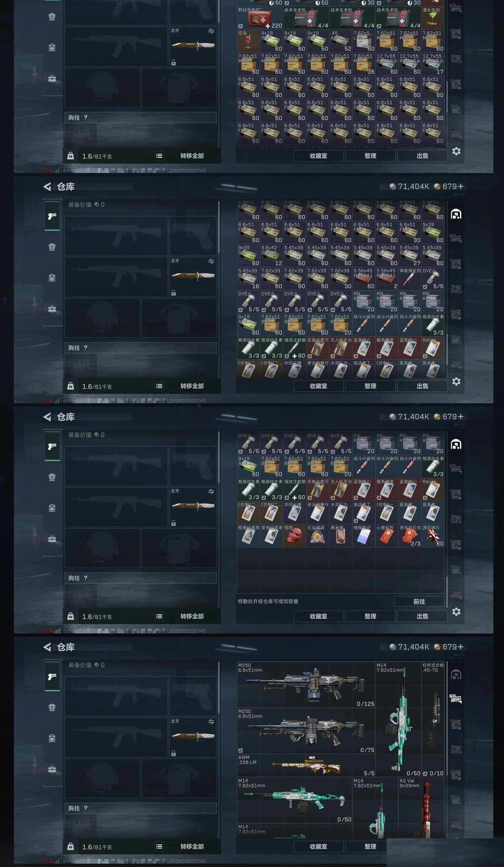Pick the 情报凭证 holographic card
The height and width of the screenshot is (867, 504).
(x=363, y=536)
